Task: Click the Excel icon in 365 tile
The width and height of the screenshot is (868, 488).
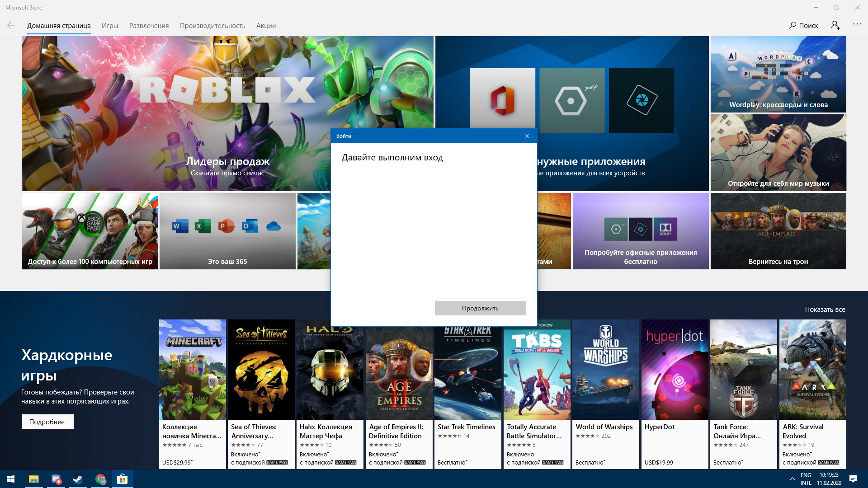Action: tap(203, 226)
